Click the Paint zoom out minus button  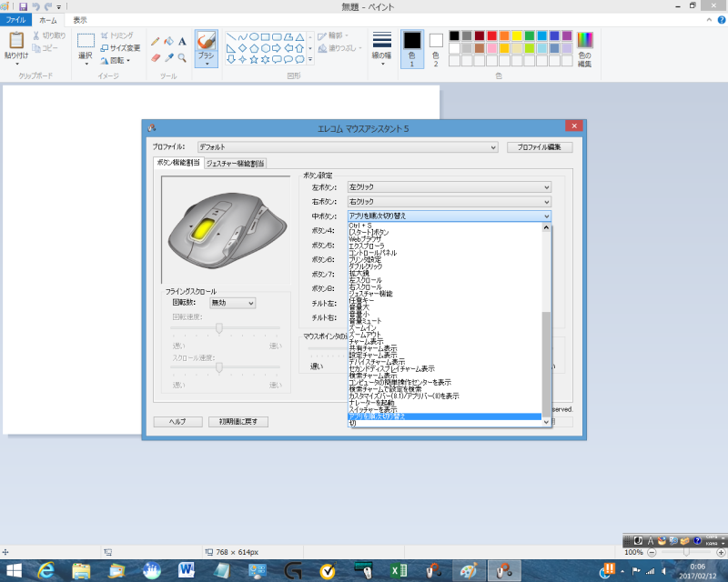click(x=652, y=552)
